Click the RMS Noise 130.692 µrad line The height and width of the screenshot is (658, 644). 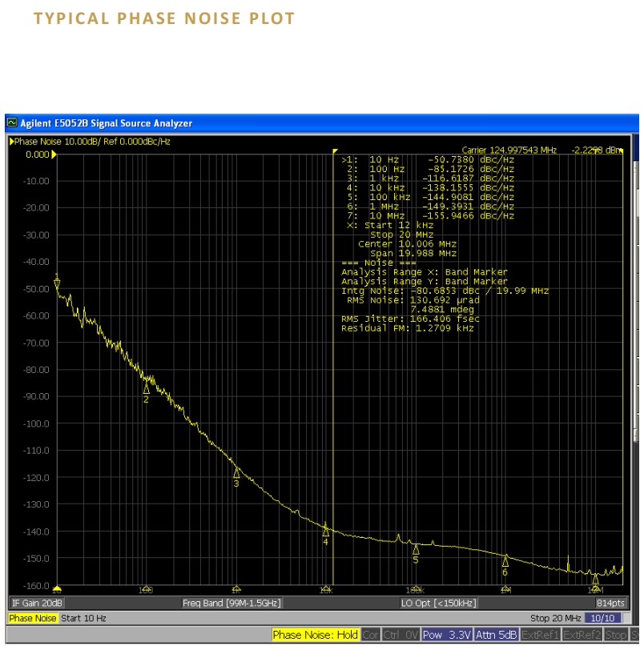[413, 300]
